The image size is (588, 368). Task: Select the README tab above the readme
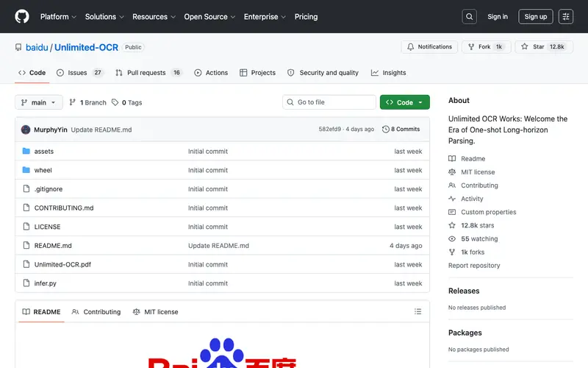[42, 311]
